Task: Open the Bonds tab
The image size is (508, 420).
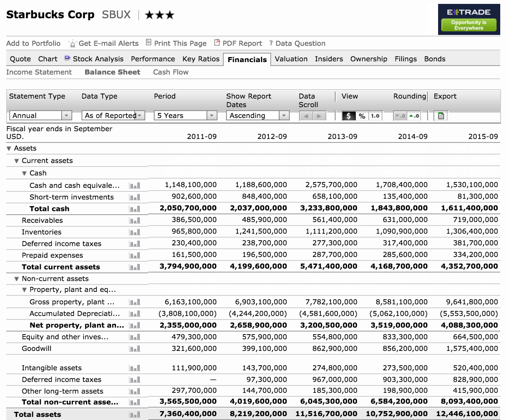Action: [435, 59]
